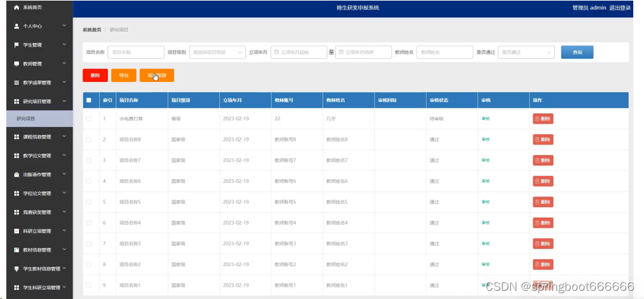Check the box for row 项目名称7

[x=89, y=160]
